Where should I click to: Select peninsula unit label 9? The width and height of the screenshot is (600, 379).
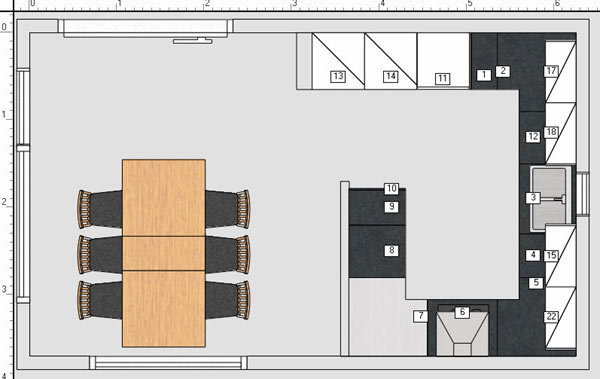391,207
